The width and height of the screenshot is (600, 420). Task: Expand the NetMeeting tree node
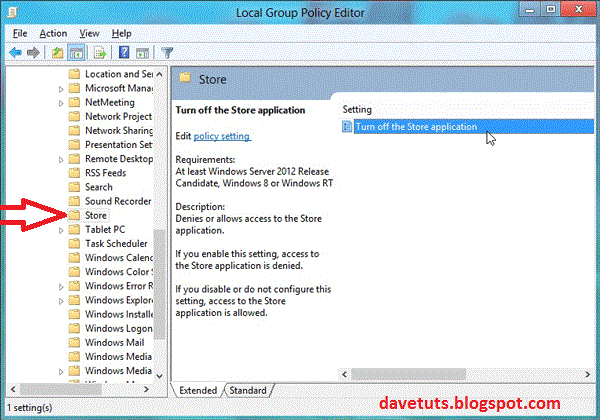[x=61, y=103]
